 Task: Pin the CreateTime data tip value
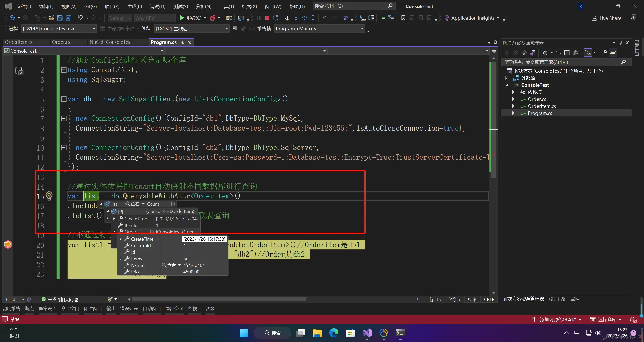(158, 239)
